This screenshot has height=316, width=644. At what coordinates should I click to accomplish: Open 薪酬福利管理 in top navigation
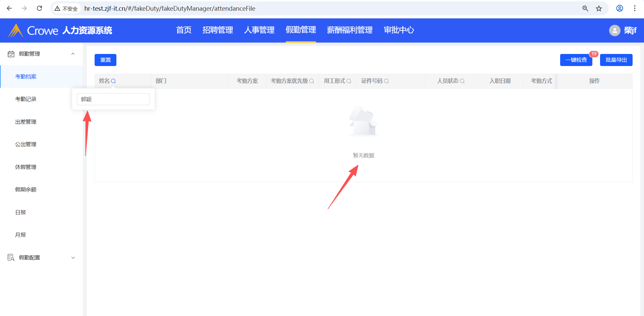click(350, 30)
